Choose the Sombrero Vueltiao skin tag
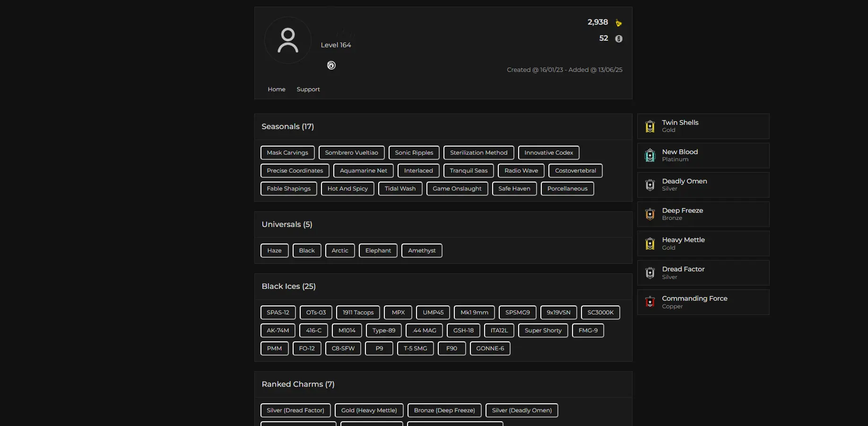 click(351, 153)
